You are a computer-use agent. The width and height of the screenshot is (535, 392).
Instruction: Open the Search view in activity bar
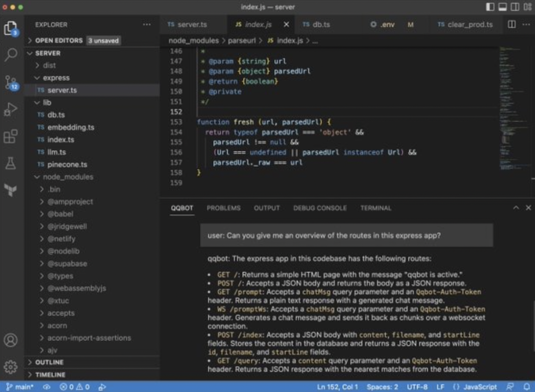coord(11,54)
